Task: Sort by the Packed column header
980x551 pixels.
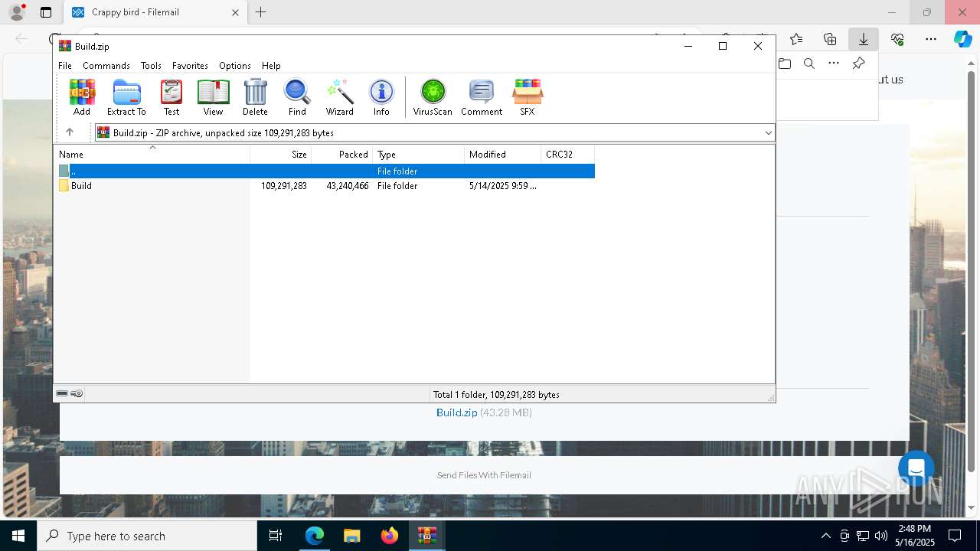Action: 342,154
